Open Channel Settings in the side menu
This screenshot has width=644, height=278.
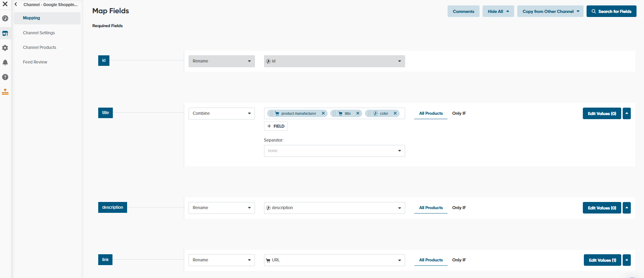click(39, 33)
